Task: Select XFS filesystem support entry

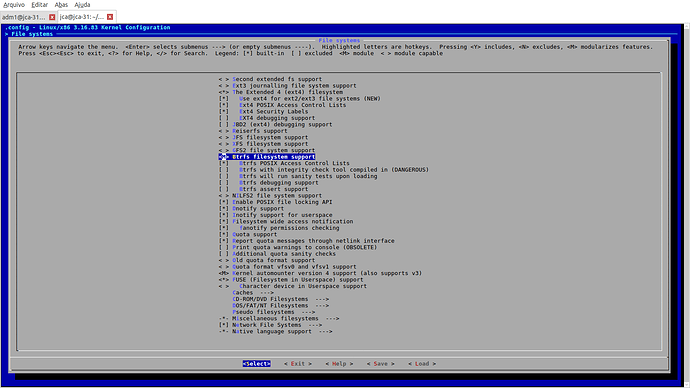Action: pyautogui.click(x=264, y=144)
